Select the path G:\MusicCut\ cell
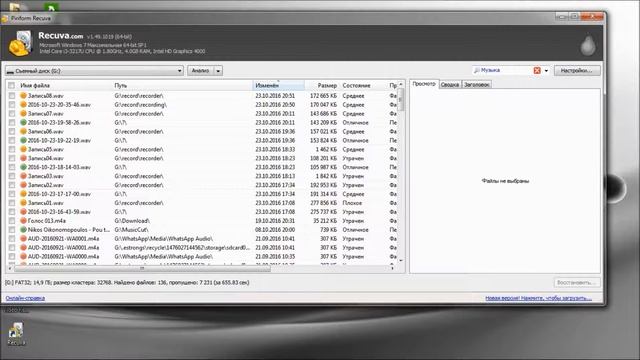Viewport: 640px width, 360px height. (131, 230)
